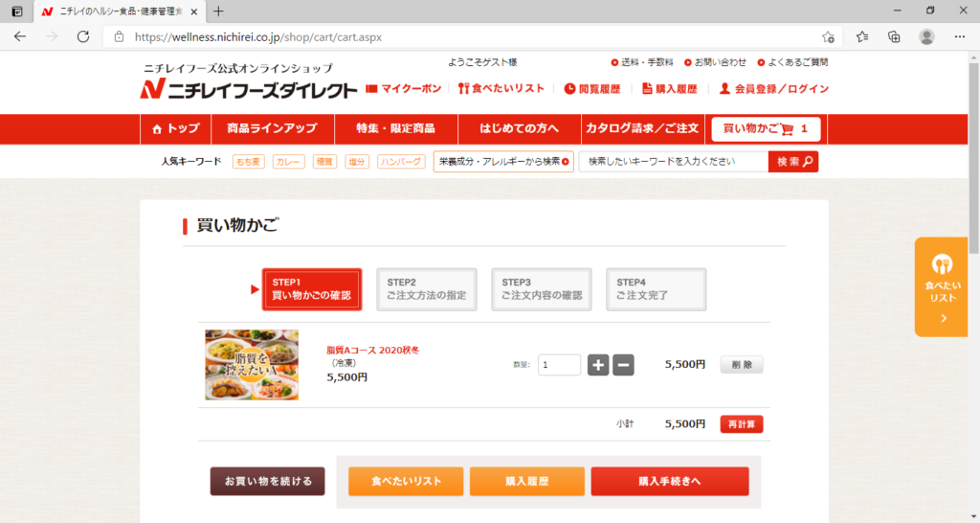Image resolution: width=980 pixels, height=523 pixels.
Task: Open よくあるご質問 FAQ link
Action: [792, 62]
